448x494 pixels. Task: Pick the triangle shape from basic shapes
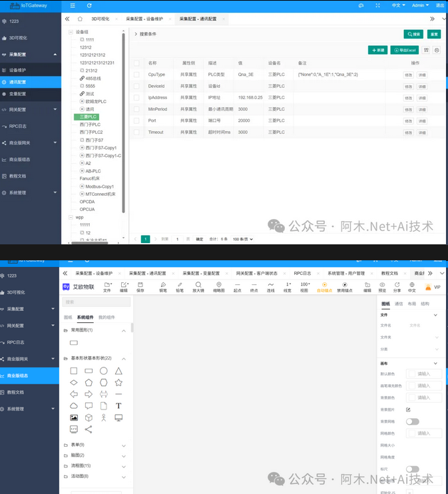(118, 371)
